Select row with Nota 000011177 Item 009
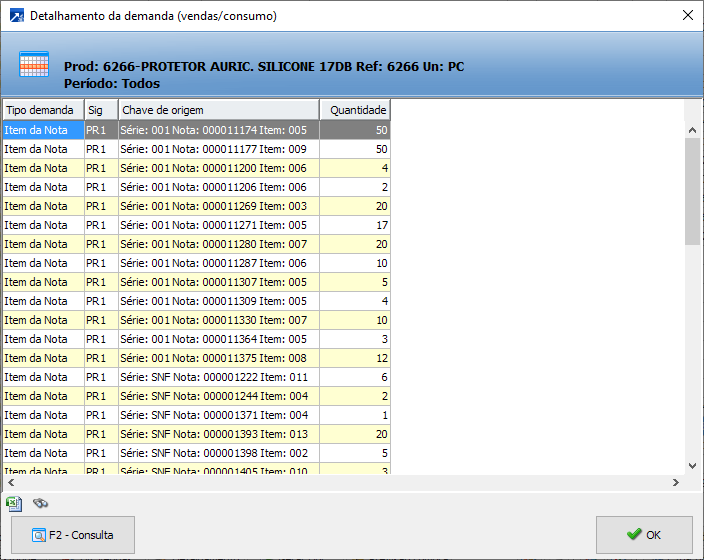704x560 pixels. tap(197, 149)
